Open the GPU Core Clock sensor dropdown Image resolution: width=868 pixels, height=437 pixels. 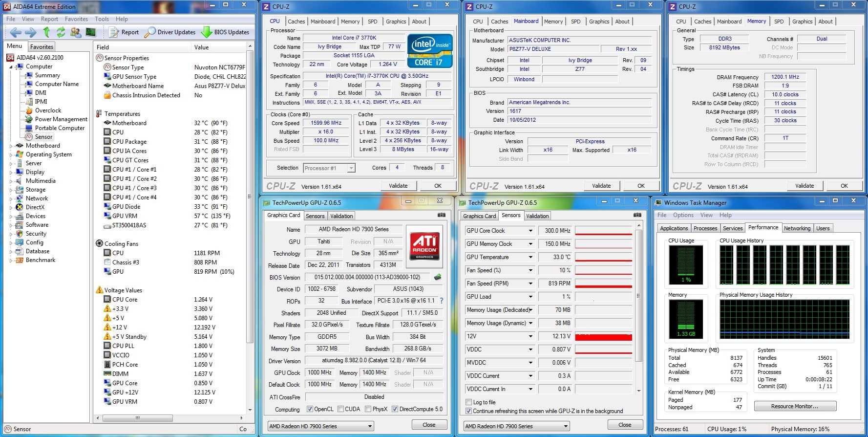pos(530,231)
